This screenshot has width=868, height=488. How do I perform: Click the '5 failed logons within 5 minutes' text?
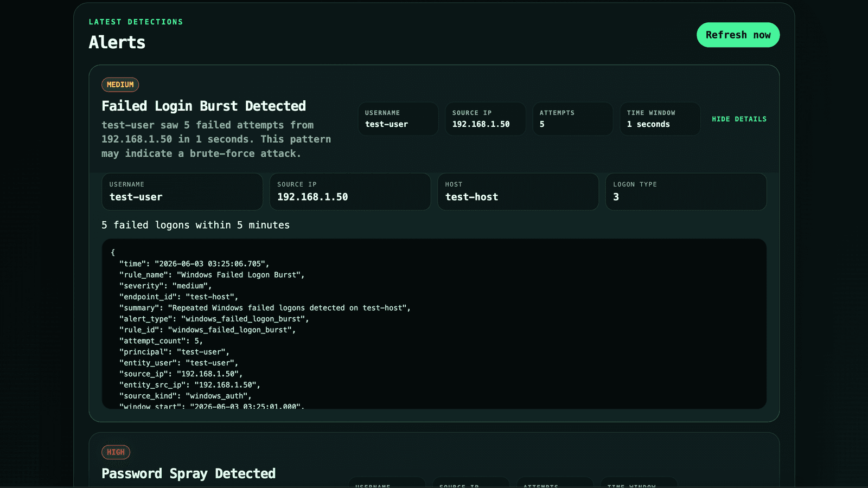195,225
